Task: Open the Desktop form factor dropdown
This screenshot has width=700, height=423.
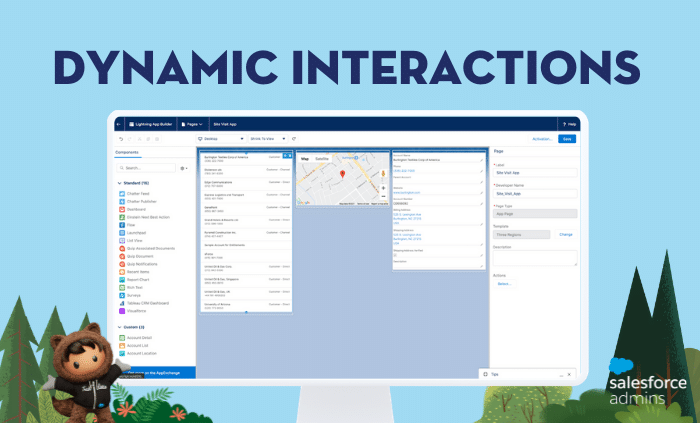Action: click(219, 139)
